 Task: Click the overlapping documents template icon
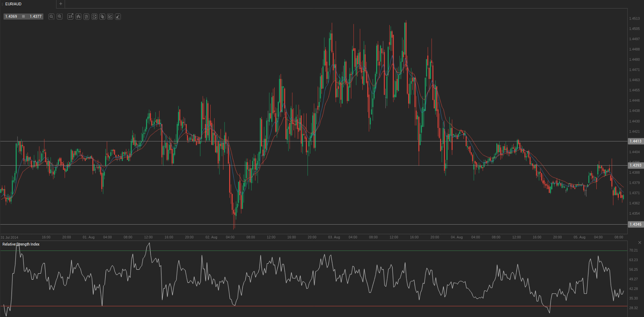[102, 17]
